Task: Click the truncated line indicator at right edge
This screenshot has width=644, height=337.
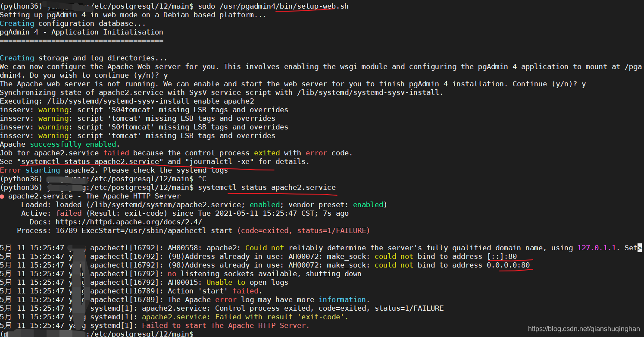Action: pos(641,248)
